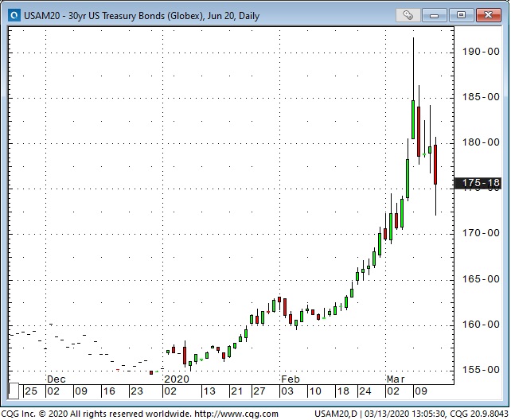Close the USAM20 chart window
Screen dimensions: 511x420
pos(488,15)
